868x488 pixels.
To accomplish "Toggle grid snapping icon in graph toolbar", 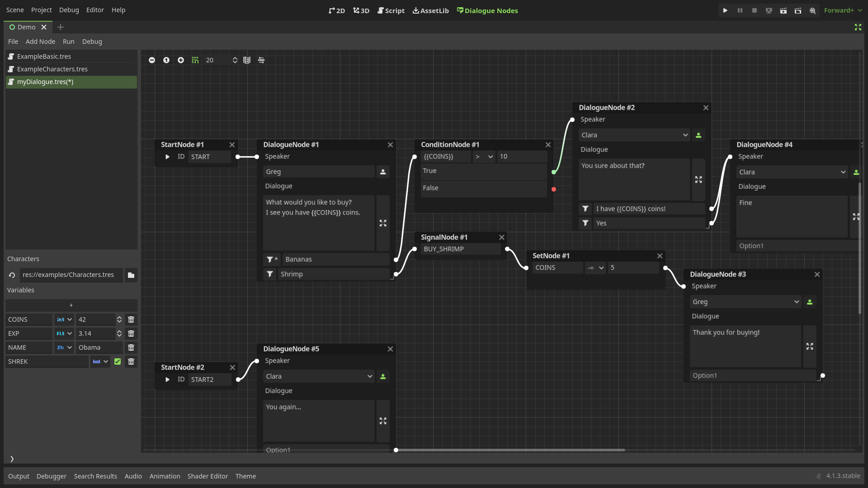I will pyautogui.click(x=195, y=60).
